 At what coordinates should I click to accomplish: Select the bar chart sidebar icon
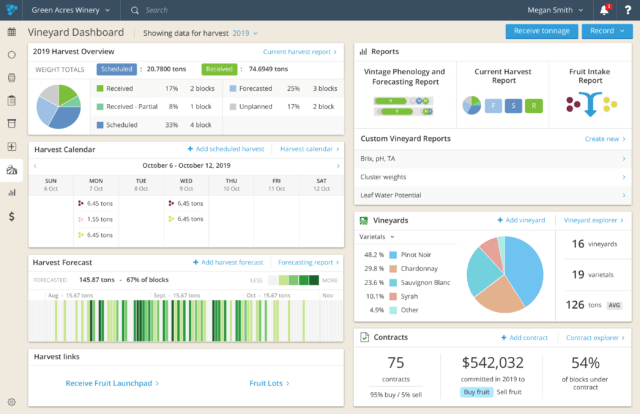pos(12,192)
